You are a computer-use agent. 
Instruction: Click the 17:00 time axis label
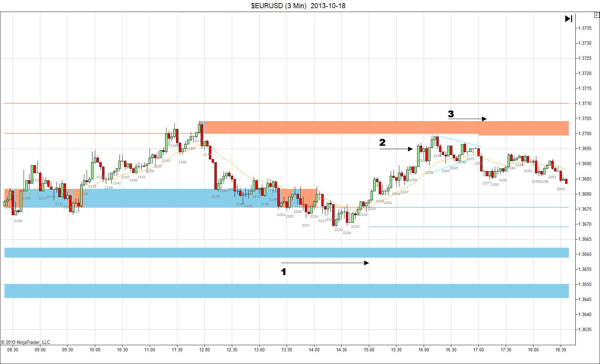(478, 350)
